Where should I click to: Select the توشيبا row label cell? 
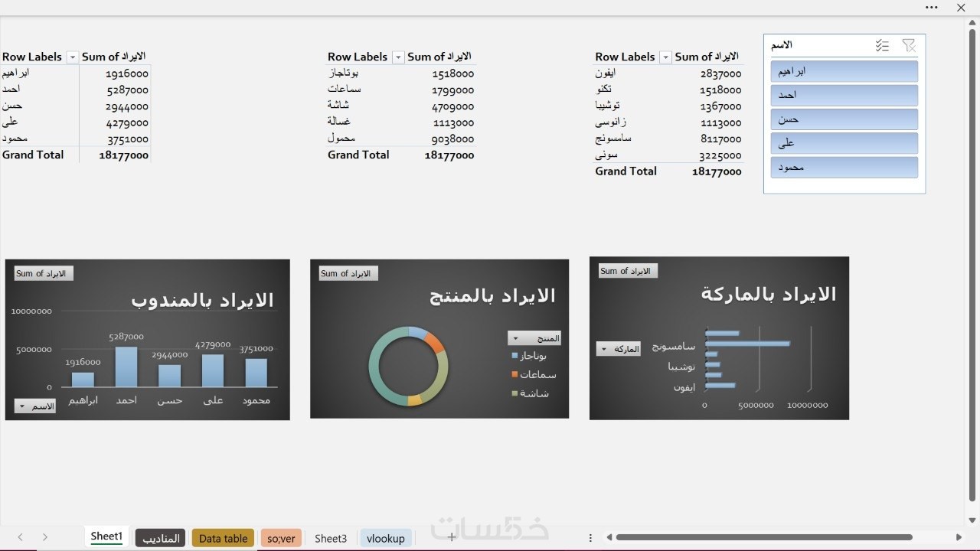608,106
